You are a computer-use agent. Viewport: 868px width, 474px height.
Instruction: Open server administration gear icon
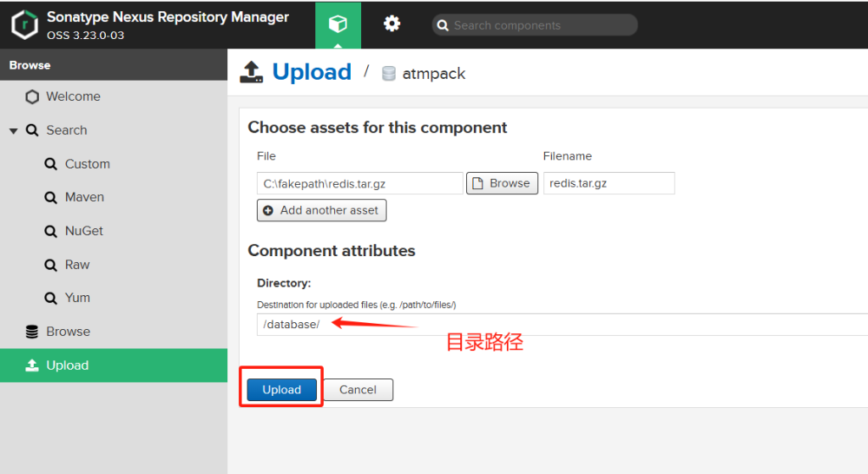392,23
